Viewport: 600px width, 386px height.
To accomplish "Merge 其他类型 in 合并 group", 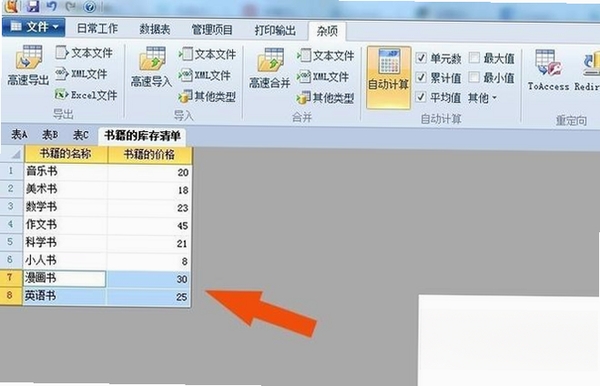I will point(326,98).
